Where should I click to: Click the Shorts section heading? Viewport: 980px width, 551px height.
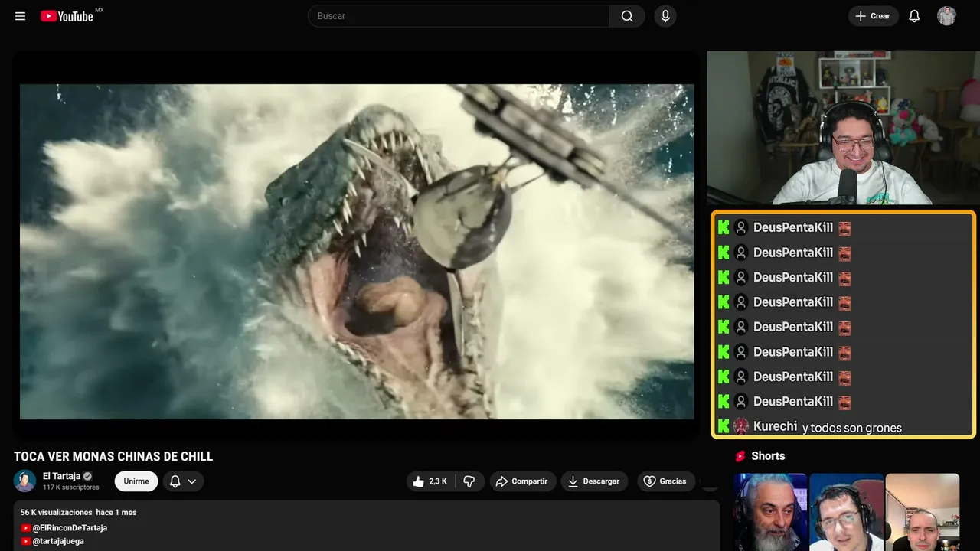pos(768,456)
